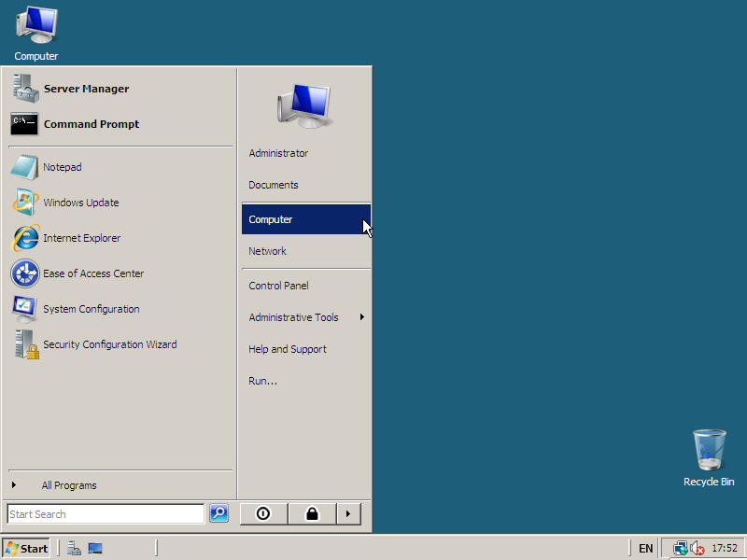Viewport: 747px width, 560px height.
Task: Click the muted volume tray icon
Action: click(698, 548)
